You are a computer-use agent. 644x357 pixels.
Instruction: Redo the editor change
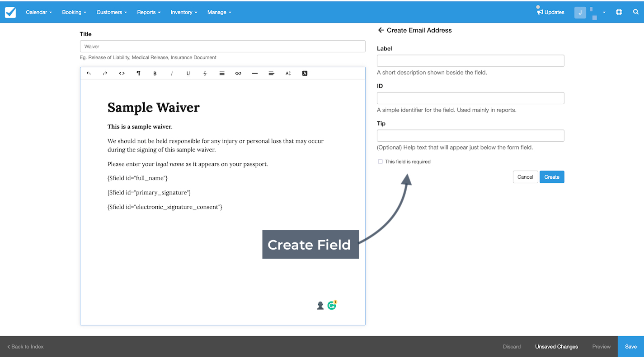pyautogui.click(x=105, y=73)
